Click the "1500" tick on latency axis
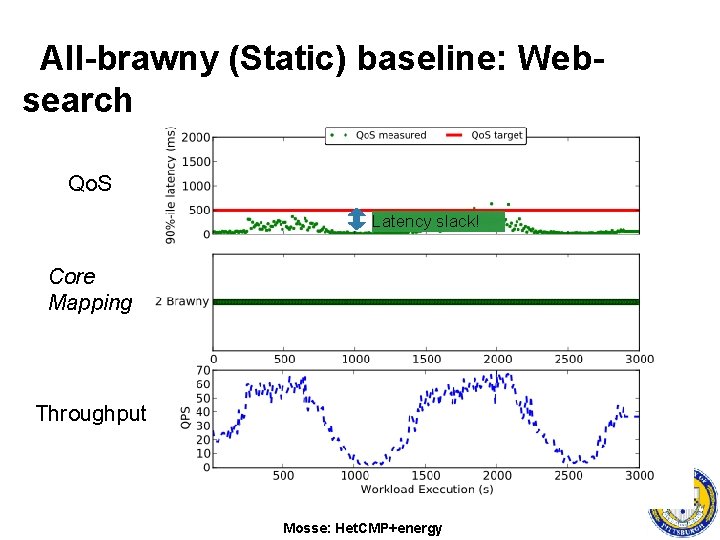Screen dimensions: 720x540 (x=196, y=162)
